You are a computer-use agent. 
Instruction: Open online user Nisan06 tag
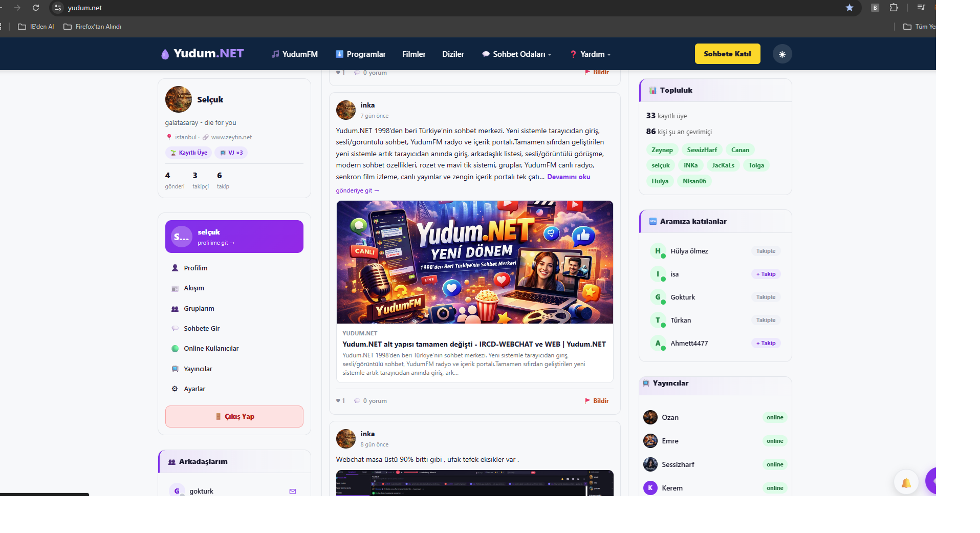694,181
